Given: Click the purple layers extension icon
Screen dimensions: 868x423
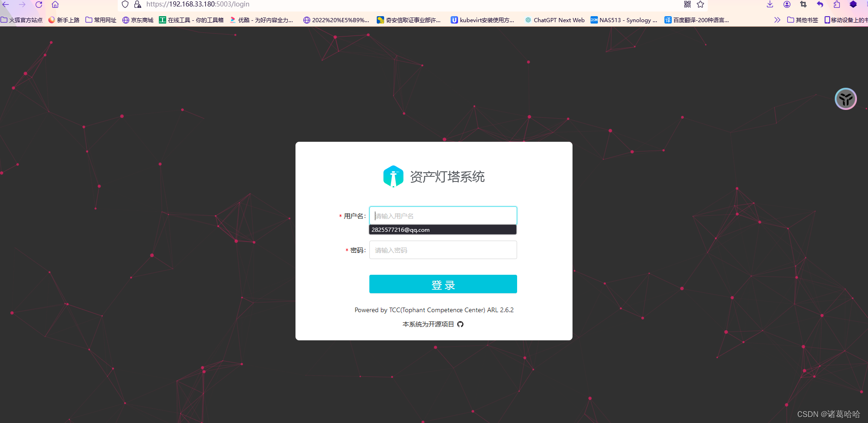Looking at the screenshot, I should [x=853, y=5].
